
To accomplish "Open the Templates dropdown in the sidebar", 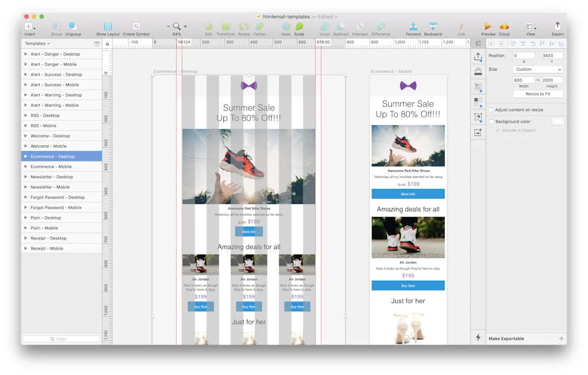I will click(37, 43).
